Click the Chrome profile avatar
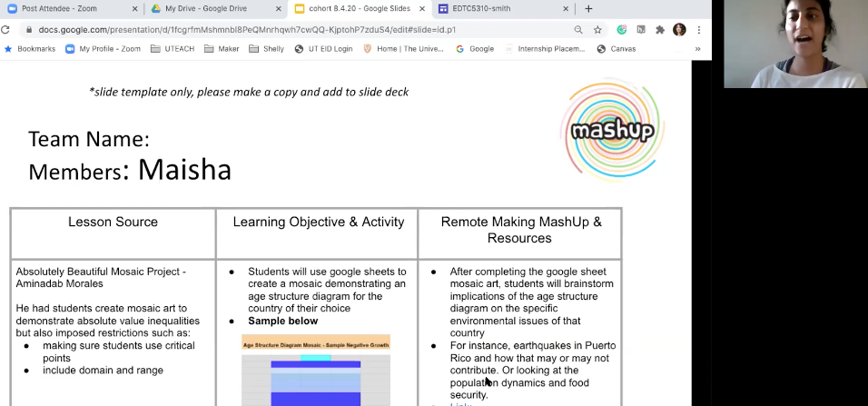The width and height of the screenshot is (868, 406). (x=679, y=30)
